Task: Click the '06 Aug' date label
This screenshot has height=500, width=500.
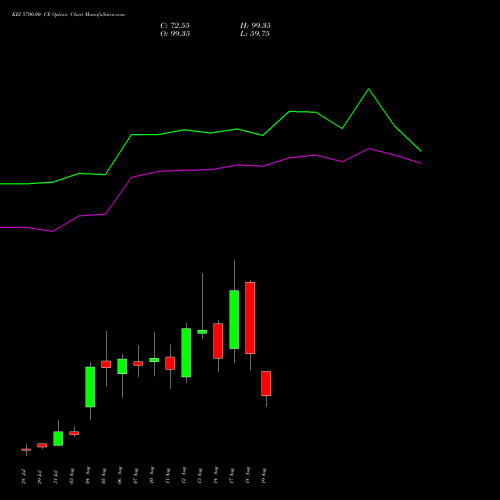Action: [120, 475]
